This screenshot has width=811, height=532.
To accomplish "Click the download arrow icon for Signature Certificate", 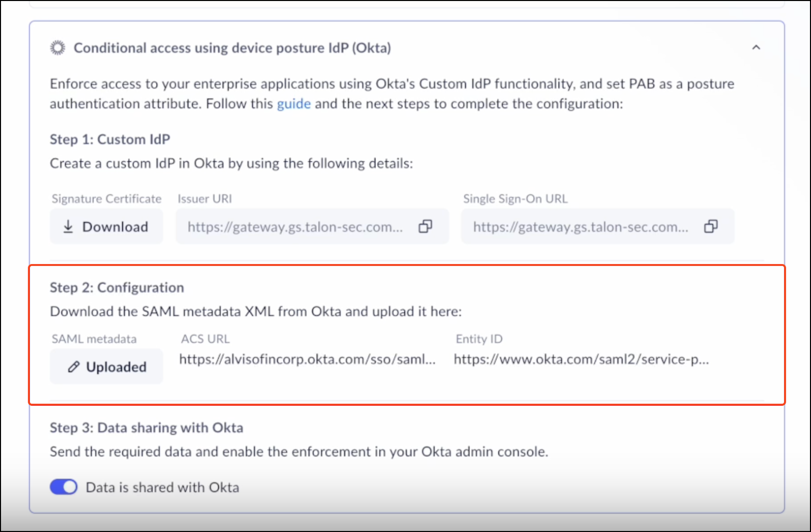I will click(68, 227).
